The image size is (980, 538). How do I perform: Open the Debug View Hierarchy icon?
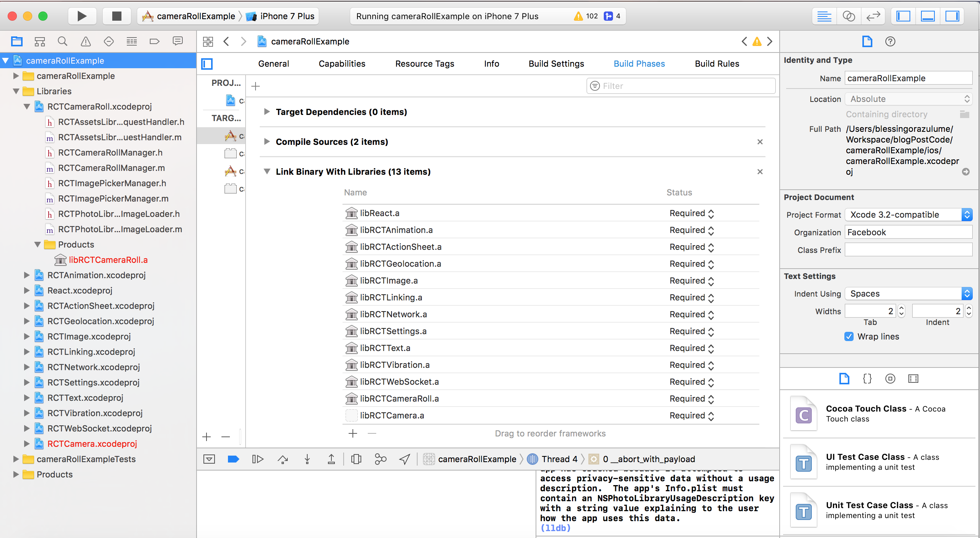(x=356, y=459)
